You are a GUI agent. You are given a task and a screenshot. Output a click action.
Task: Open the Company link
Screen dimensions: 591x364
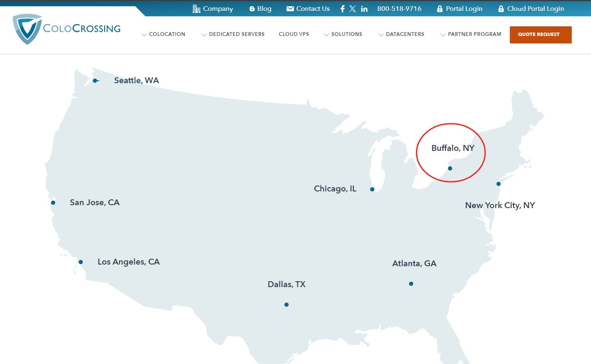218,9
